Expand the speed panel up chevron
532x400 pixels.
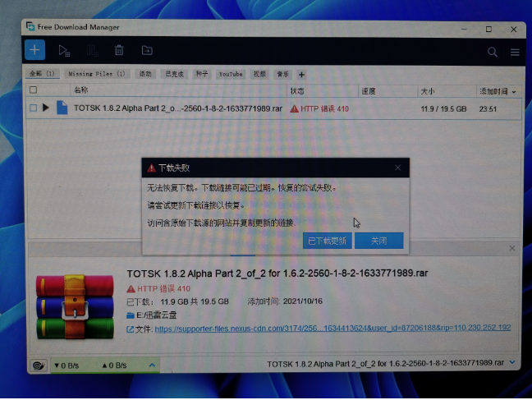coord(152,365)
